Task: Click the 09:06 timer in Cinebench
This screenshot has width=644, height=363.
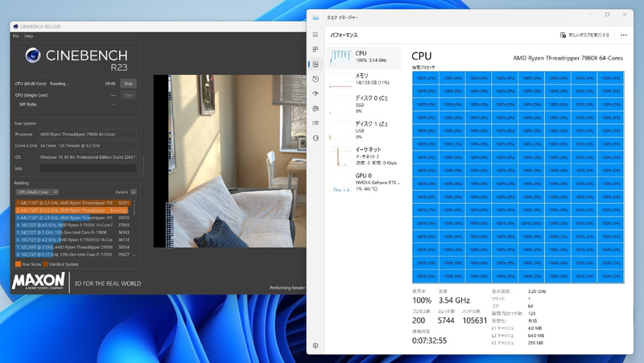Action: pos(110,84)
